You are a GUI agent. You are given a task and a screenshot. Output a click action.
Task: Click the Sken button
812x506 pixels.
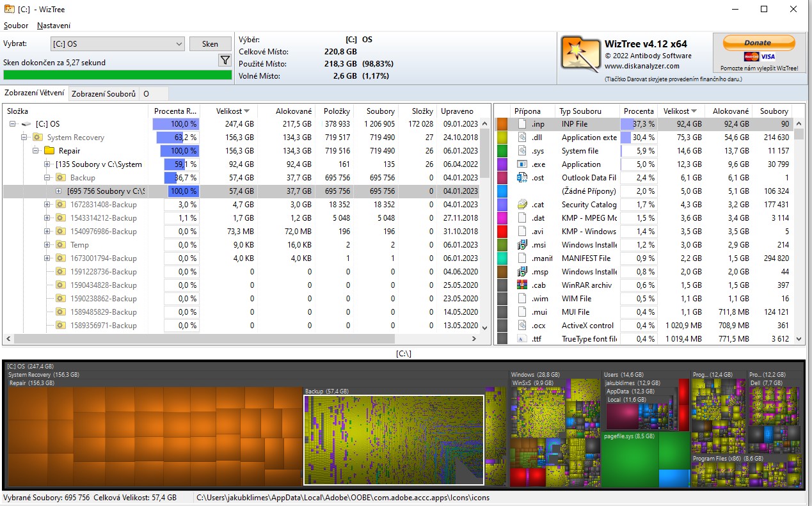pyautogui.click(x=211, y=44)
